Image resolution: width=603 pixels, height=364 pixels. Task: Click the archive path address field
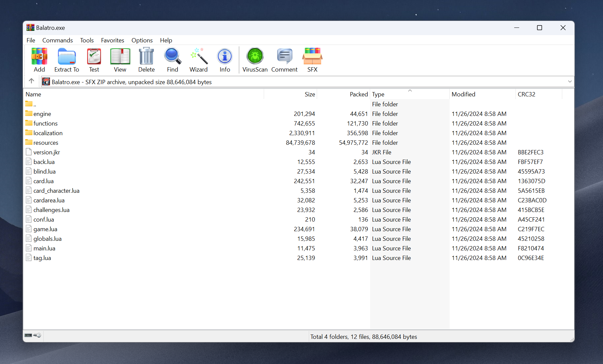point(307,82)
